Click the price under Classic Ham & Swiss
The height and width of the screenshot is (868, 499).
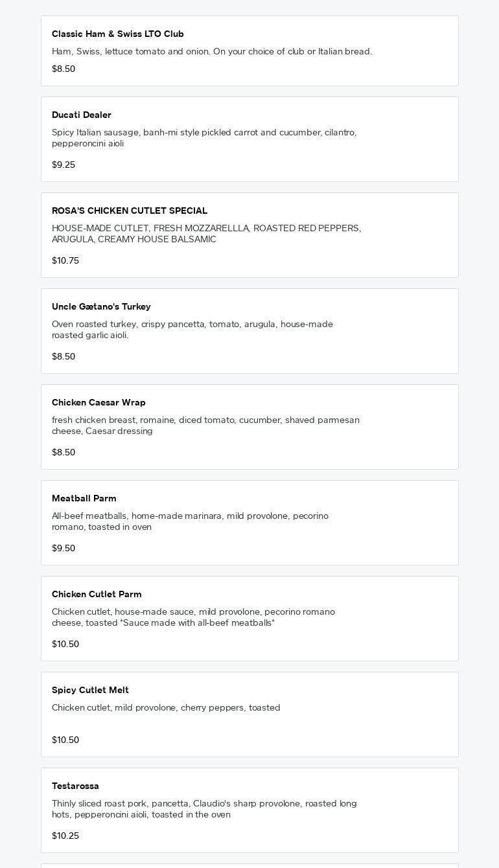[64, 69]
